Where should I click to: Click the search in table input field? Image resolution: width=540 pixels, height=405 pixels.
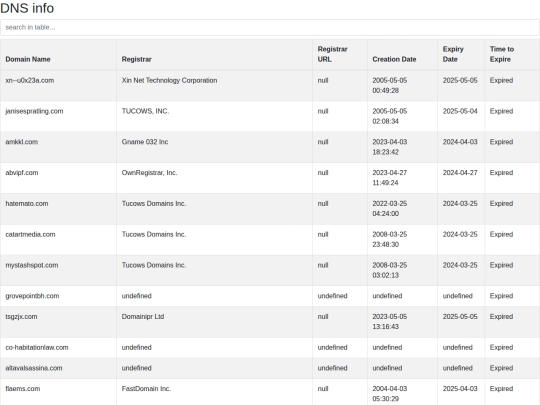270,27
